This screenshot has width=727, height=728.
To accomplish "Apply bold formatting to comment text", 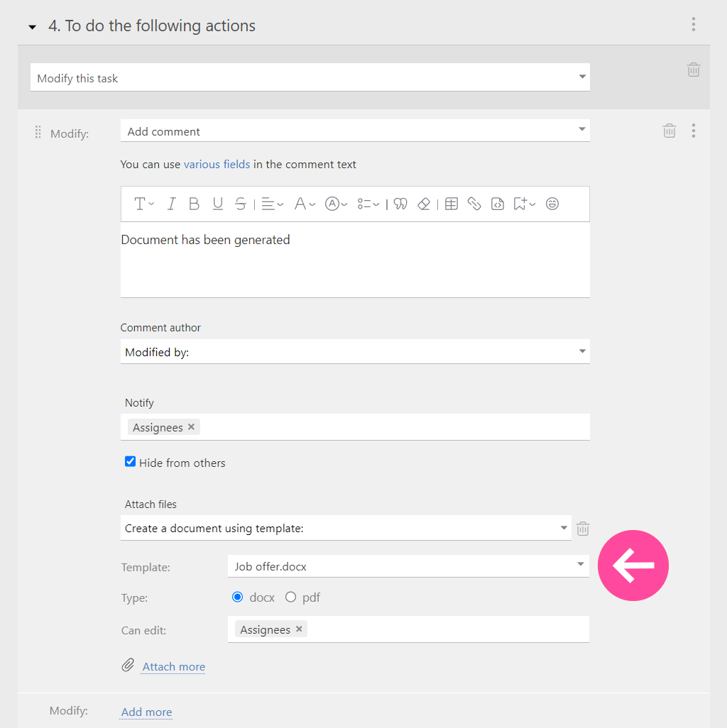I will [195, 204].
